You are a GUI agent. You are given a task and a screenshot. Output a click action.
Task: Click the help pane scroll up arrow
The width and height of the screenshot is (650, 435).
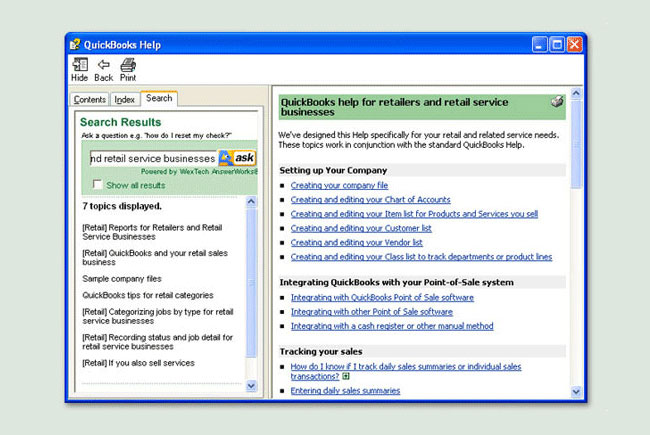(x=576, y=93)
